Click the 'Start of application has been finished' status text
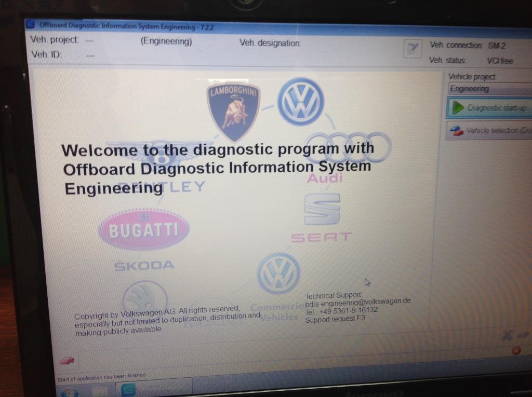532x397 pixels. click(x=101, y=377)
